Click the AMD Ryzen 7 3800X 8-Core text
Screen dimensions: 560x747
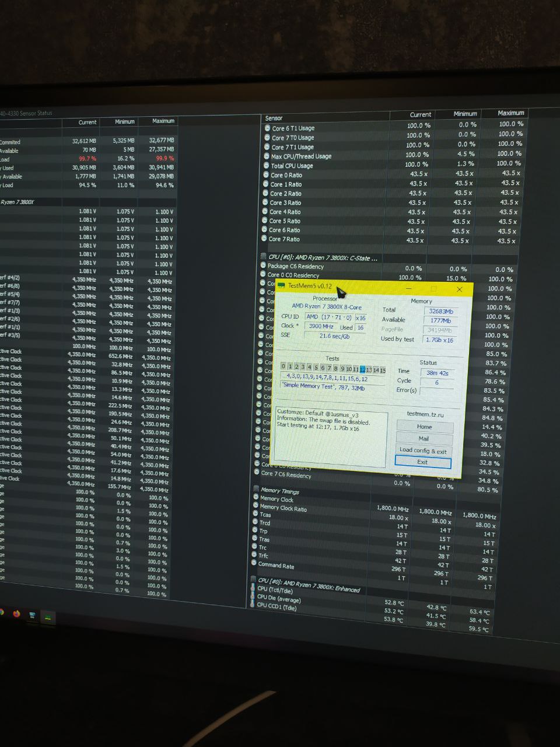coord(327,306)
